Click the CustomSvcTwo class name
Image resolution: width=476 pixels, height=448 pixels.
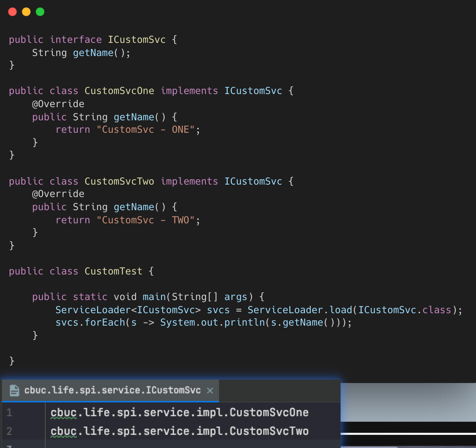click(119, 181)
